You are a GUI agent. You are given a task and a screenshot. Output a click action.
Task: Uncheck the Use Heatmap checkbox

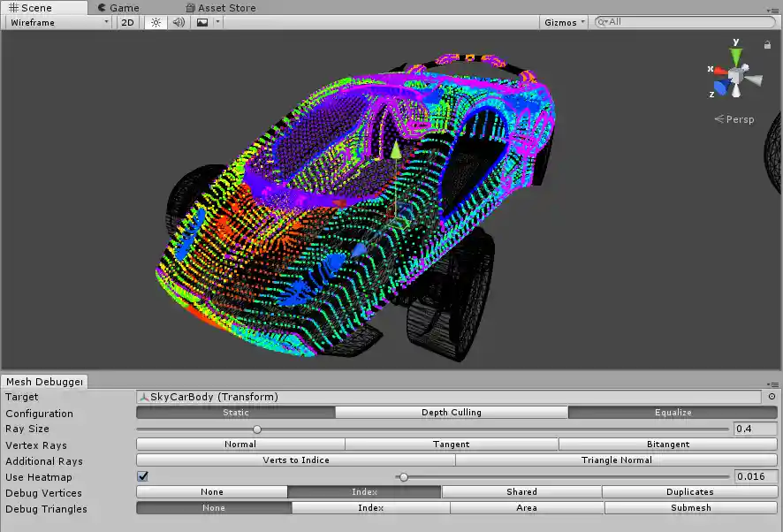pyautogui.click(x=143, y=476)
